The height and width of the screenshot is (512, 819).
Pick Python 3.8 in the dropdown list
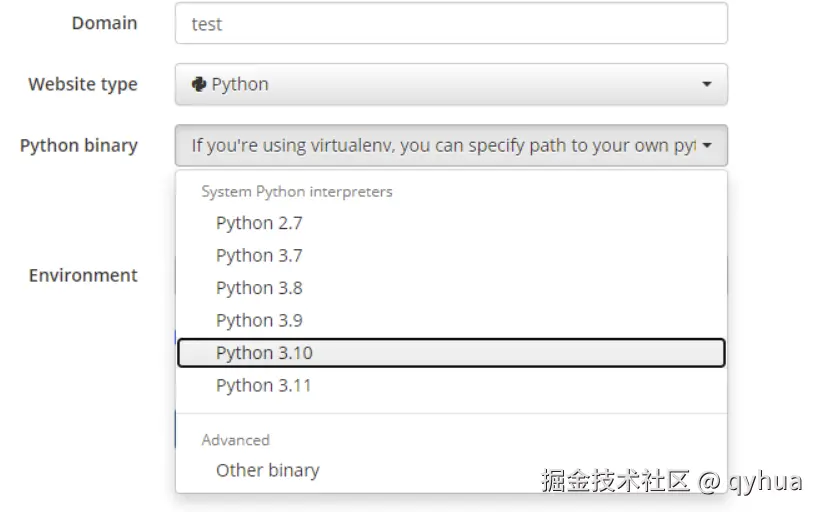pyautogui.click(x=259, y=288)
